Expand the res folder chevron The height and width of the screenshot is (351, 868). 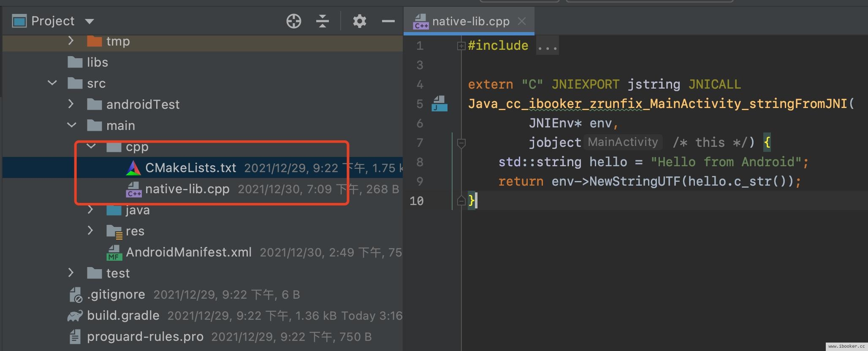click(x=90, y=231)
